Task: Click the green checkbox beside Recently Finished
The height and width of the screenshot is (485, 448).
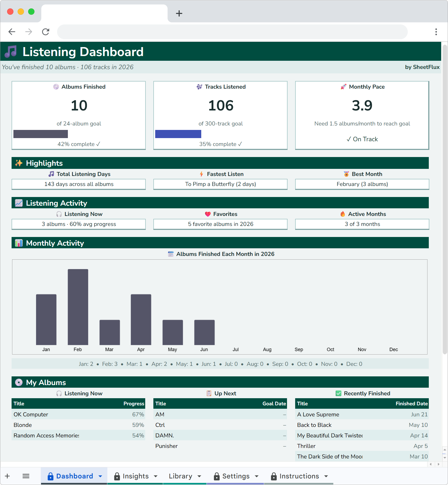Action: coord(339,393)
